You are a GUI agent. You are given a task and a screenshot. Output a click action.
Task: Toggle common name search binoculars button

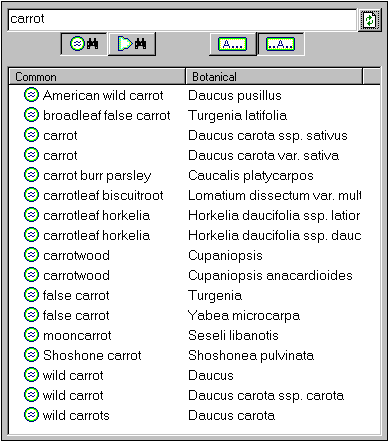coord(84,44)
